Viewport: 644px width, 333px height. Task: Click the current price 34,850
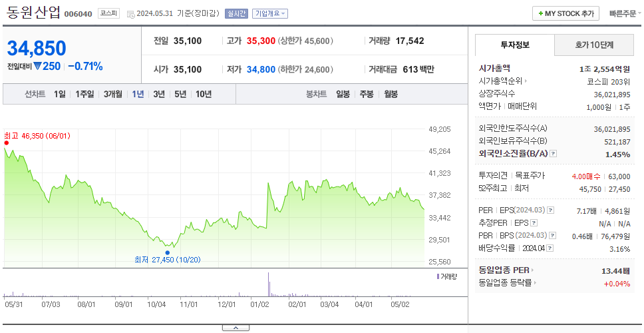coord(37,48)
